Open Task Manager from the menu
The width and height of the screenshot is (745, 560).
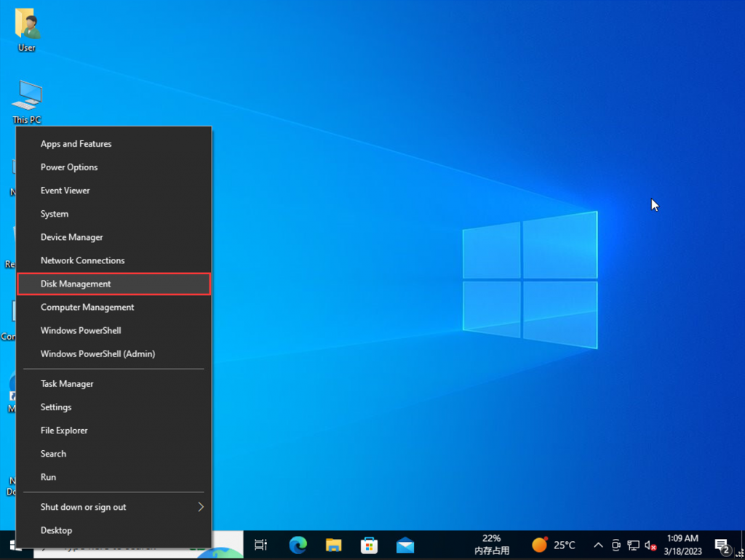[114, 384]
